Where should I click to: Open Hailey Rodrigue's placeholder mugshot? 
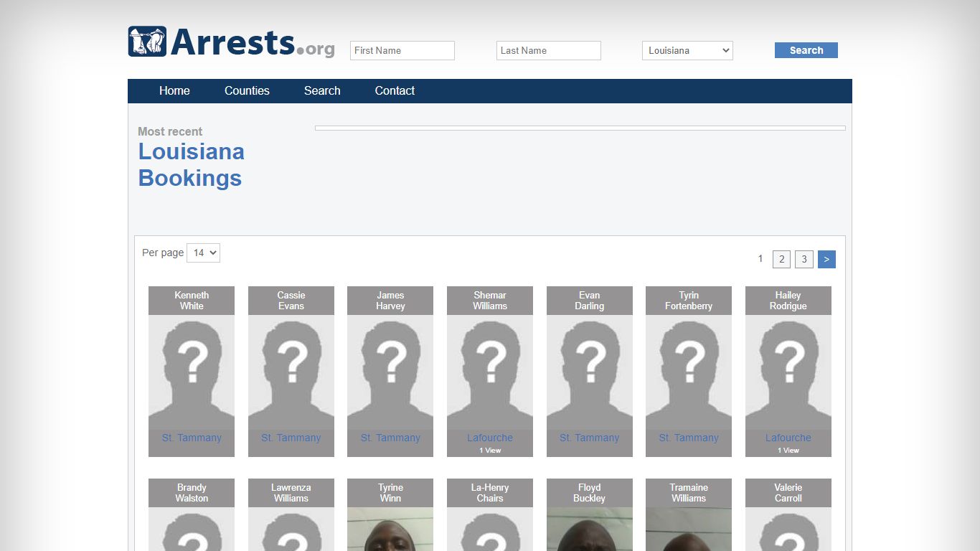coord(788,372)
